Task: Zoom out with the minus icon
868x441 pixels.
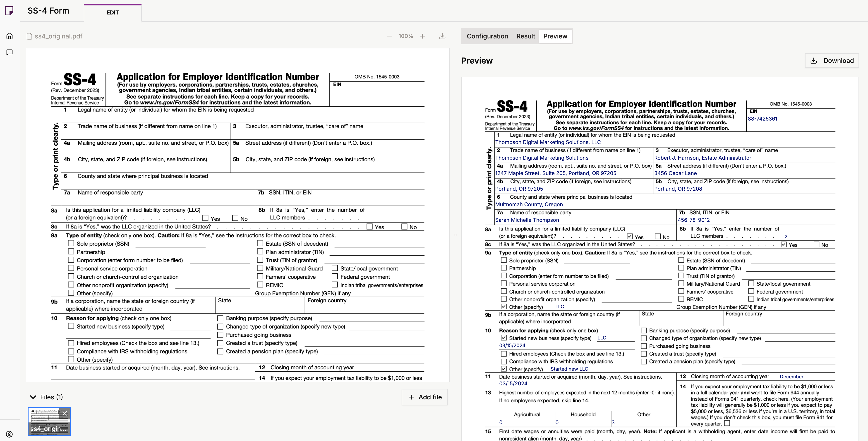Action: coord(390,36)
